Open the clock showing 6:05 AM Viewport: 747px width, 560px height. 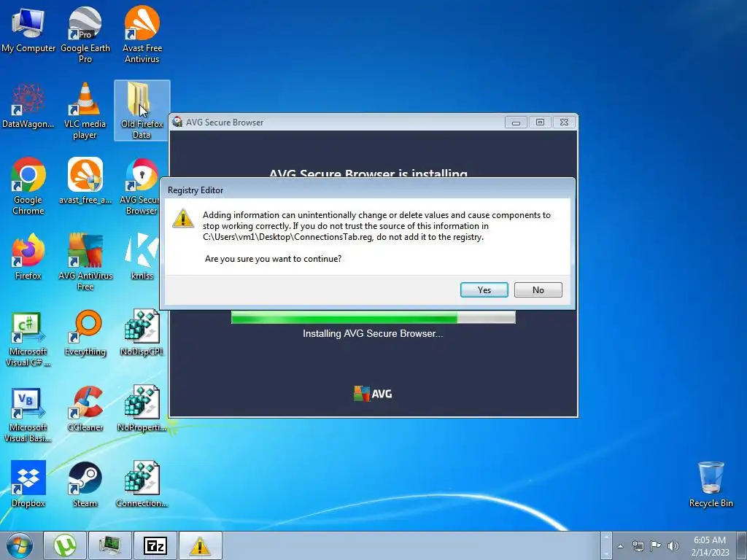(x=710, y=545)
